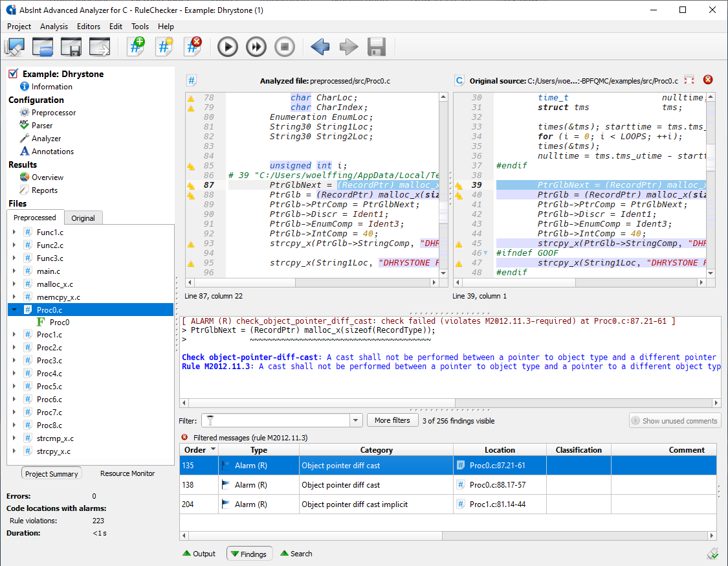Click the open project toolbar icon
The width and height of the screenshot is (728, 566).
tap(43, 47)
